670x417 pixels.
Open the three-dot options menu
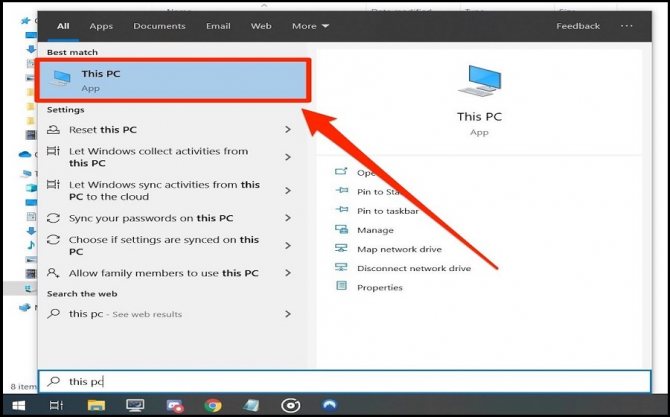626,26
